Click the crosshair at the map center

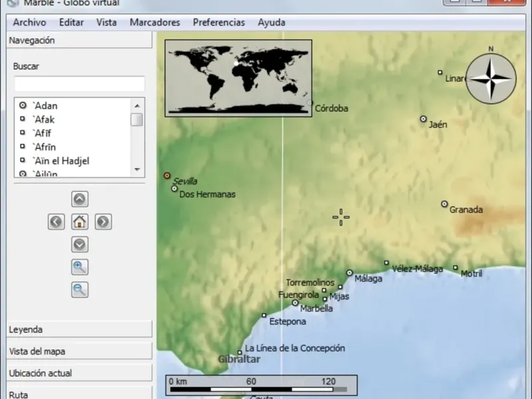(341, 217)
